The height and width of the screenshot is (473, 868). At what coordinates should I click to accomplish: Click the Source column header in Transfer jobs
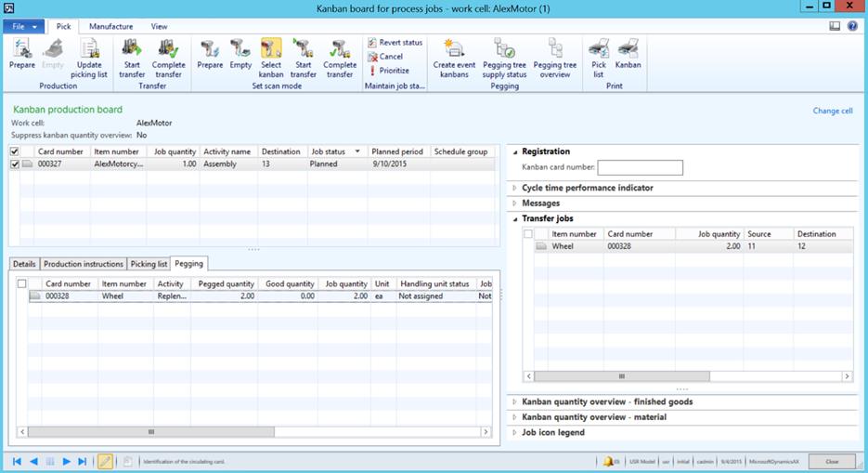(x=769, y=234)
